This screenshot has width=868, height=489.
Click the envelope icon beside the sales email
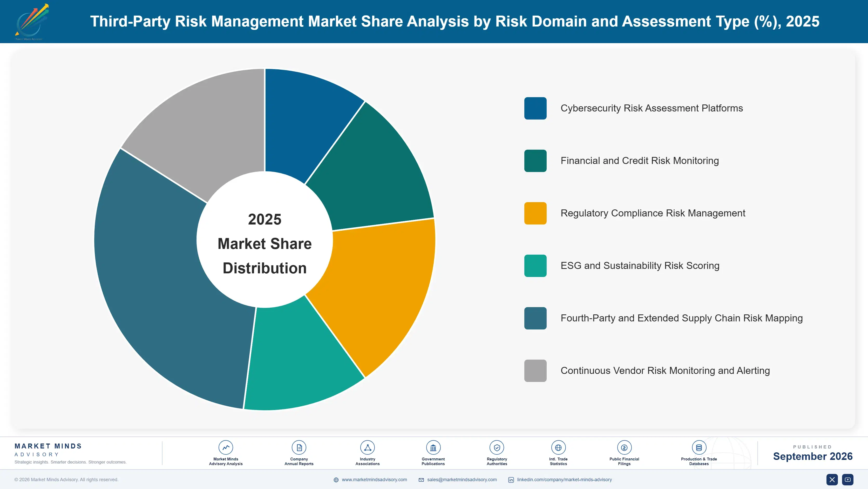pyautogui.click(x=421, y=480)
